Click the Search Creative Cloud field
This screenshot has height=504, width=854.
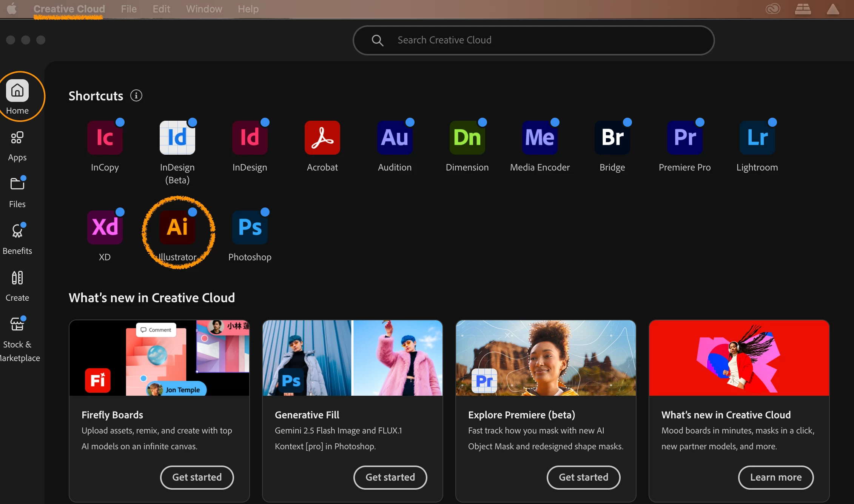[533, 40]
